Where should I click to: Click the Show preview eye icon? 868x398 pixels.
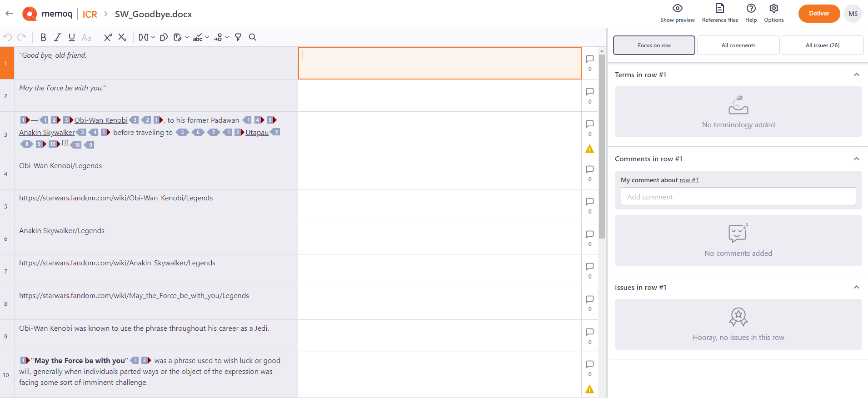677,9
